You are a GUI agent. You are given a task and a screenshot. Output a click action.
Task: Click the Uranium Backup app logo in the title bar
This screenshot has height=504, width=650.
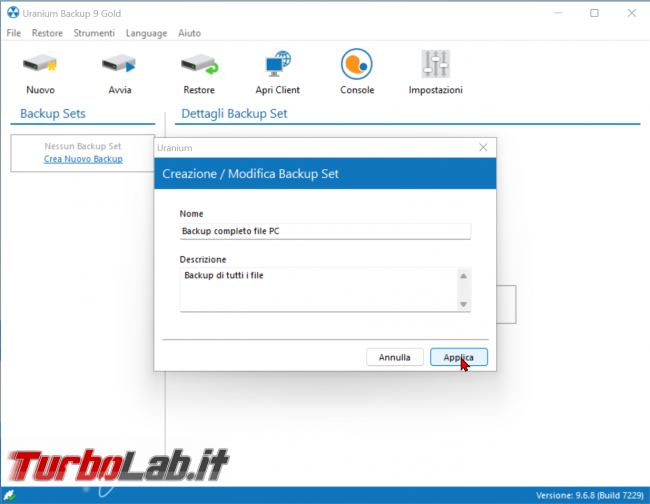(13, 13)
